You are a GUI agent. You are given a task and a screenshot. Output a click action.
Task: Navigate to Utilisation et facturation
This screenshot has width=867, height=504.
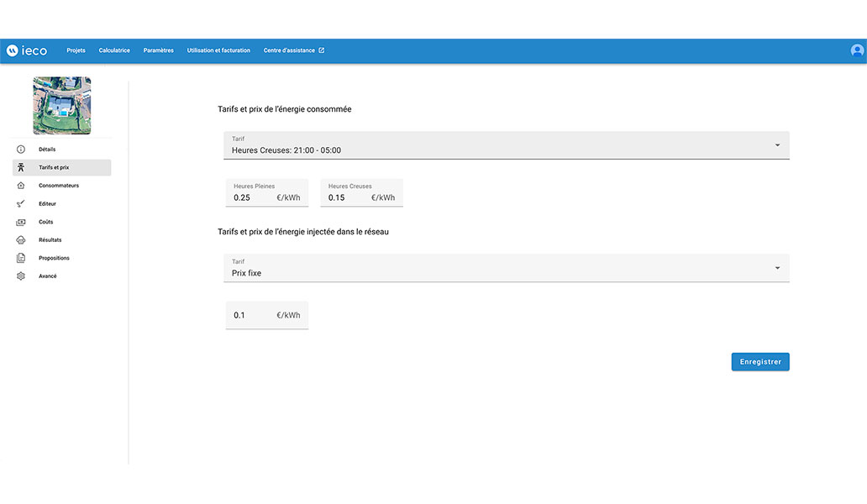coord(218,50)
